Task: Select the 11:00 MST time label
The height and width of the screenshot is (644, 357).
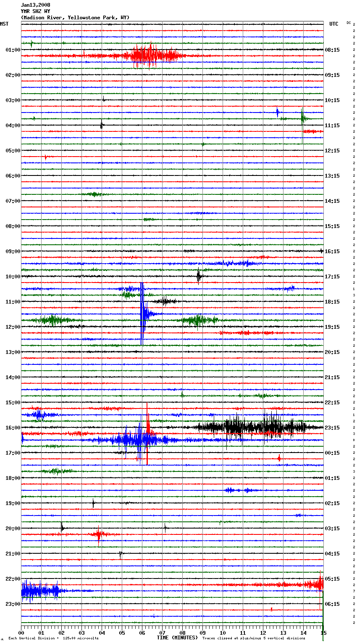Action: click(13, 302)
